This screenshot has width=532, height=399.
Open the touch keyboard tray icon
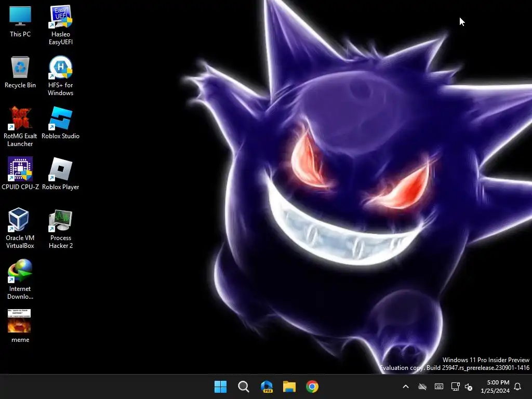[x=438, y=387]
